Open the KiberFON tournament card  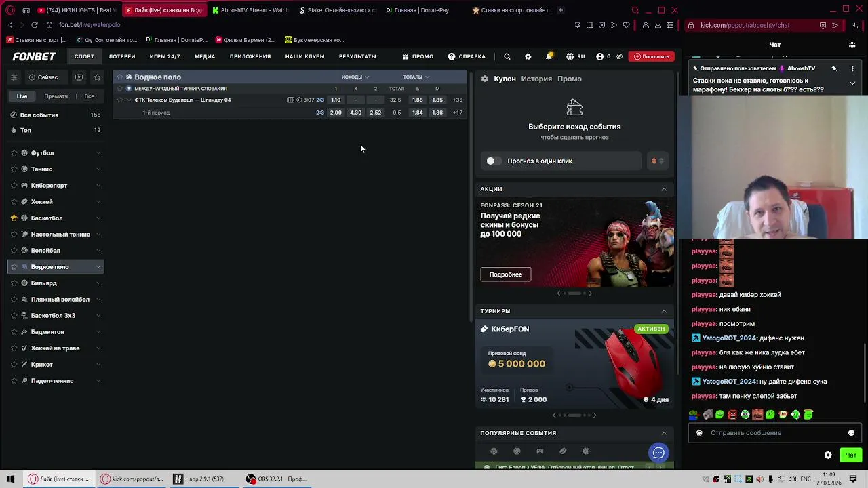[x=575, y=364]
